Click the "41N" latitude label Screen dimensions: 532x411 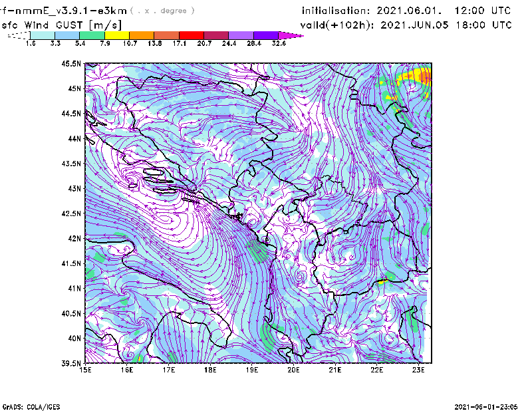[74, 289]
